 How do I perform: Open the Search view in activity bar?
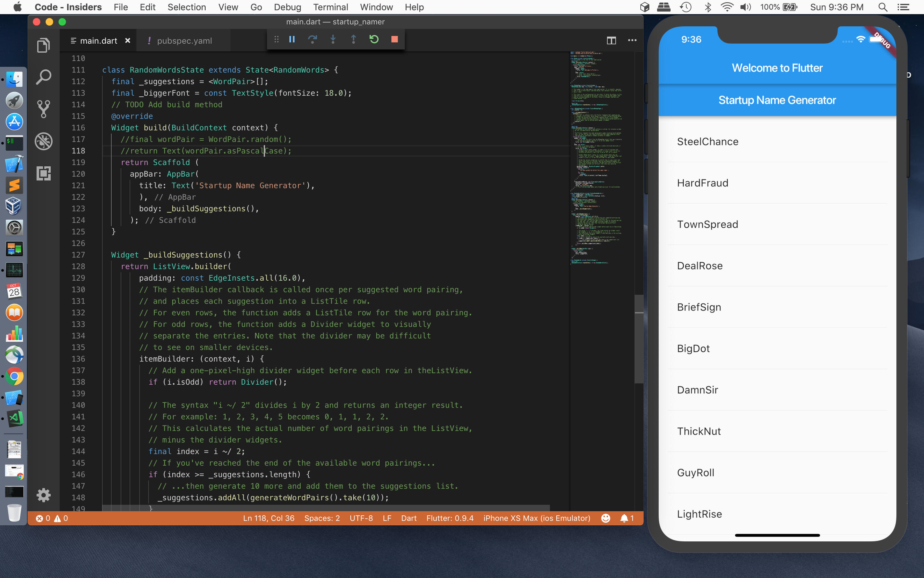click(44, 77)
